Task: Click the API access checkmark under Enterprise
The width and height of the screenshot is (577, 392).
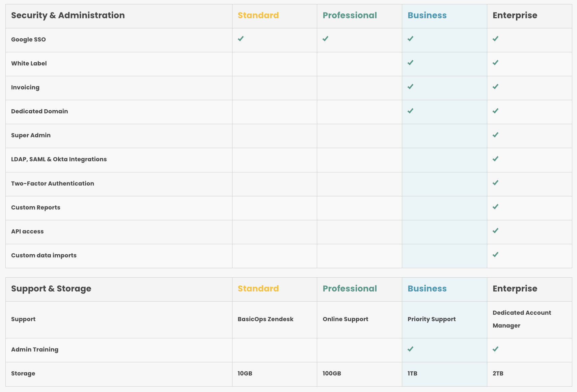Action: click(x=495, y=231)
